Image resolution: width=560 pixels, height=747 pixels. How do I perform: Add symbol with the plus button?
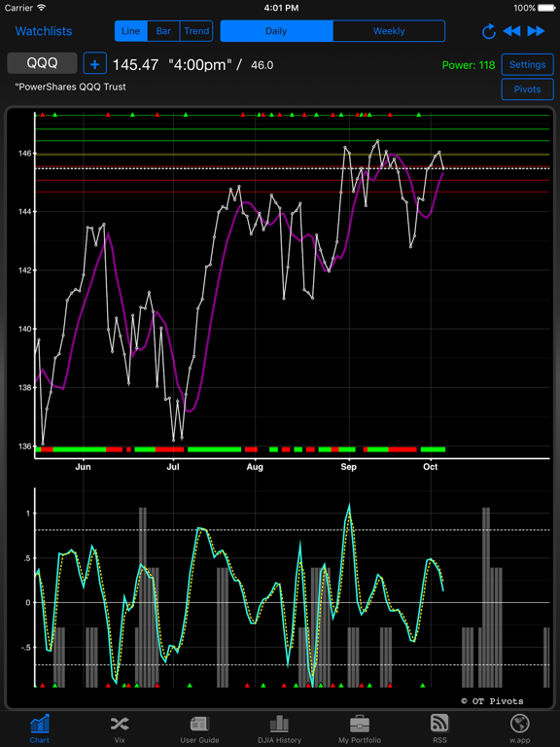94,63
